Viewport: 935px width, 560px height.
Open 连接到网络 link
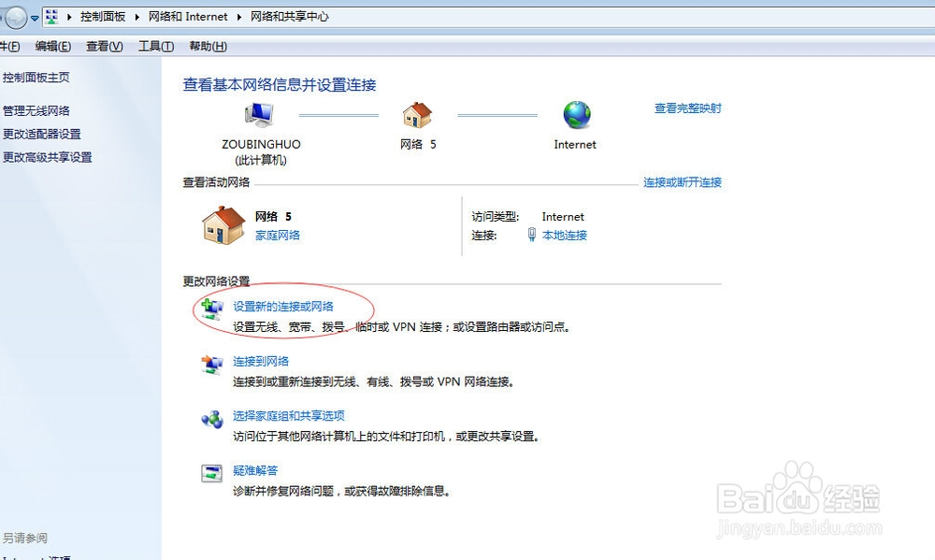(261, 362)
